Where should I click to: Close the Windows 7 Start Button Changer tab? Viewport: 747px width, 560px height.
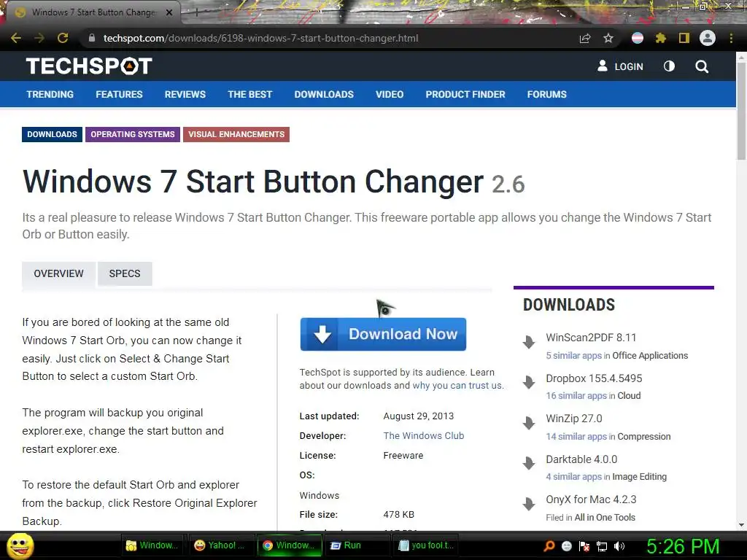tap(169, 12)
